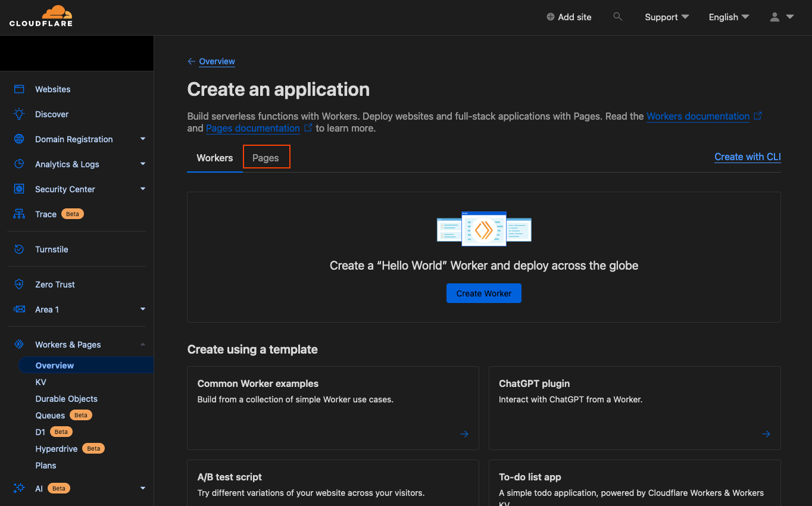The height and width of the screenshot is (506, 812).
Task: Click the Add site plus icon
Action: coord(551,17)
